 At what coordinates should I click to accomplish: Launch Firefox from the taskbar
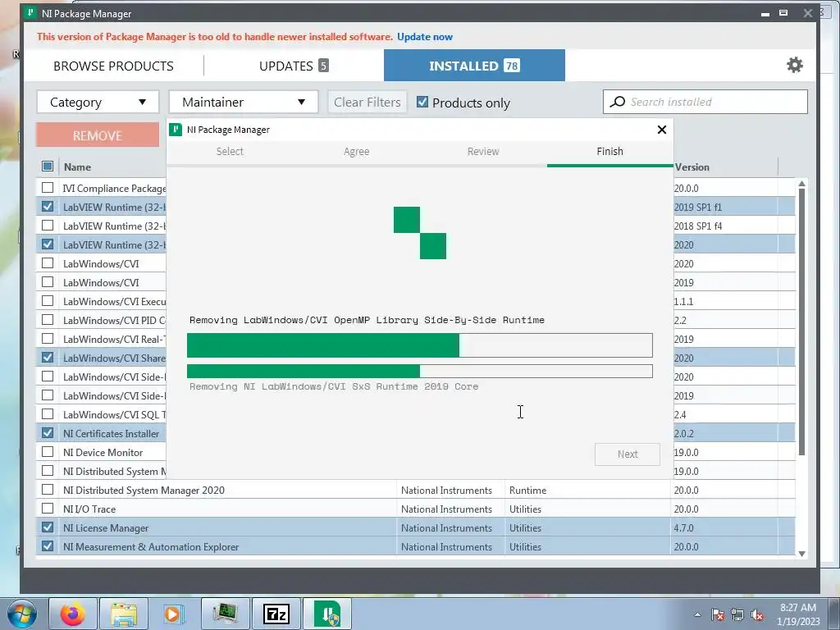point(73,614)
